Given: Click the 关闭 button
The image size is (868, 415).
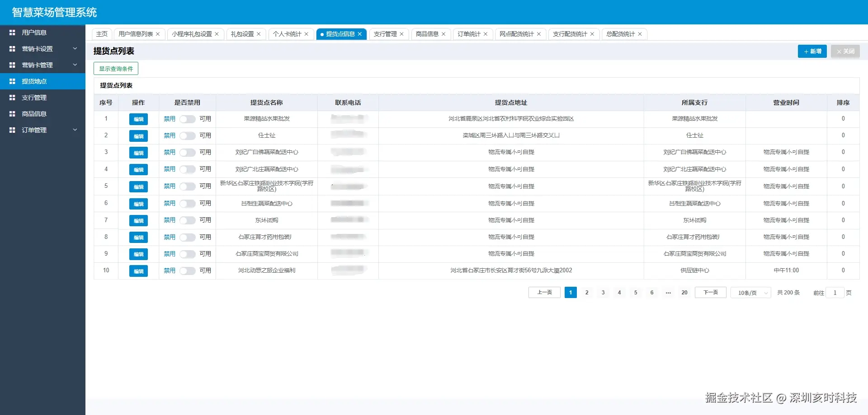Looking at the screenshot, I should coord(845,51).
